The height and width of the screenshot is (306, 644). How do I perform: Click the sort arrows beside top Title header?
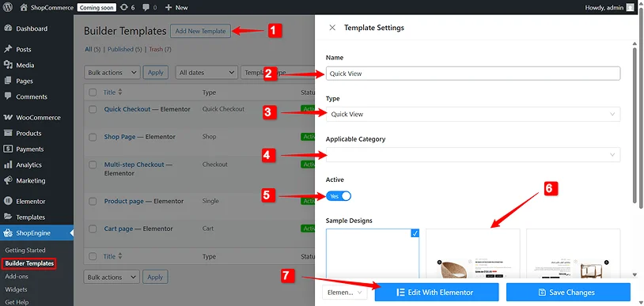pos(120,93)
